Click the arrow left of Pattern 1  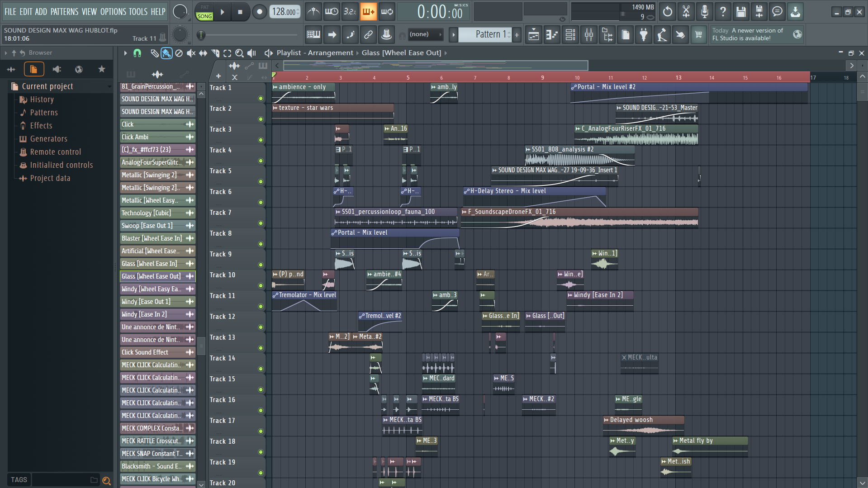point(453,34)
